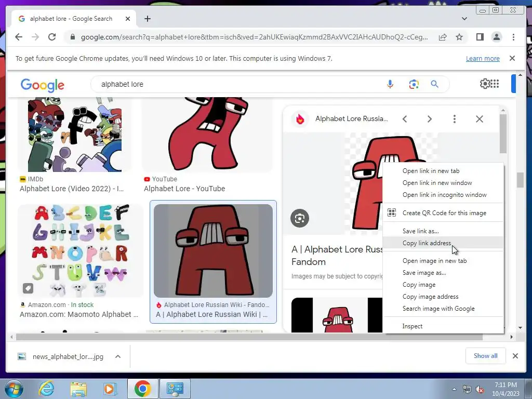
Task: Click the preview panel vertical scrollbar
Action: pos(503,134)
